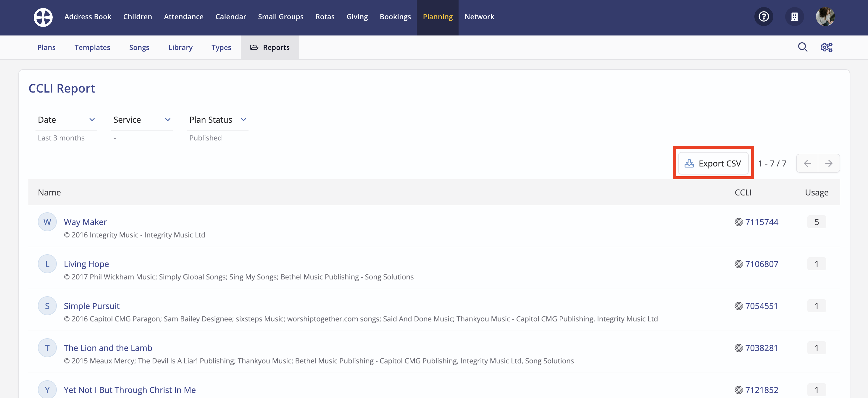Click the CCLI icon beside 7054551

pos(739,306)
